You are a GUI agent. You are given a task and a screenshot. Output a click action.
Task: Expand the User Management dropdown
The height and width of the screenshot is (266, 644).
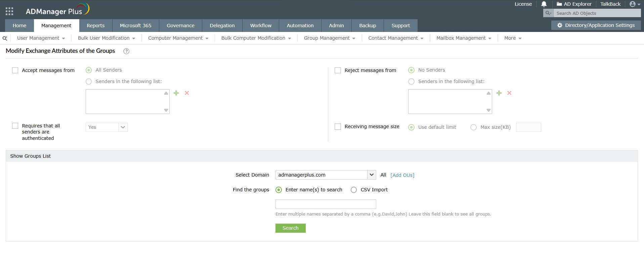[x=41, y=38]
